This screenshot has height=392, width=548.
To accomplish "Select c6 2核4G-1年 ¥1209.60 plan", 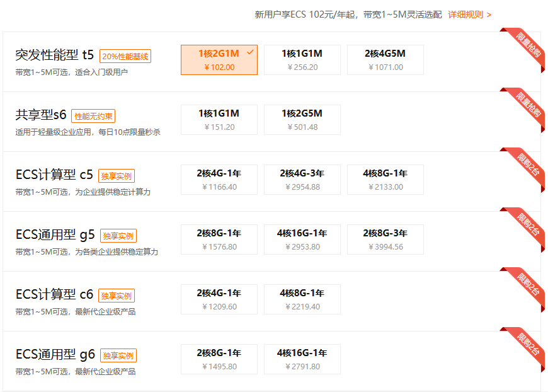I will pyautogui.click(x=219, y=299).
